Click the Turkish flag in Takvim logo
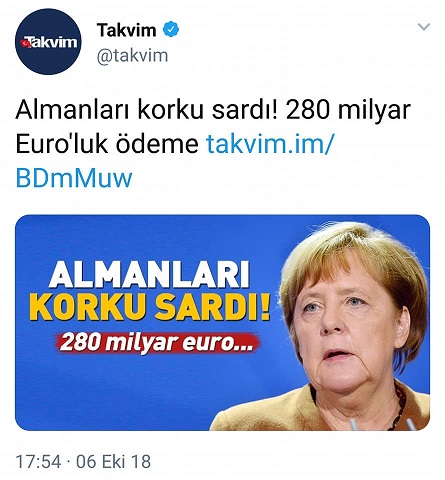This screenshot has height=480, width=445. pos(24,43)
